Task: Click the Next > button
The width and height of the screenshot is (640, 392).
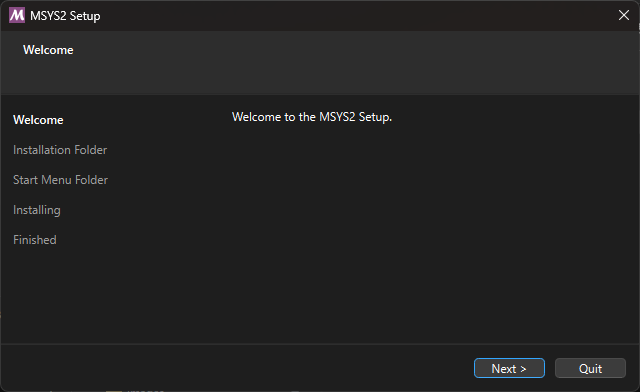Action: 509,368
